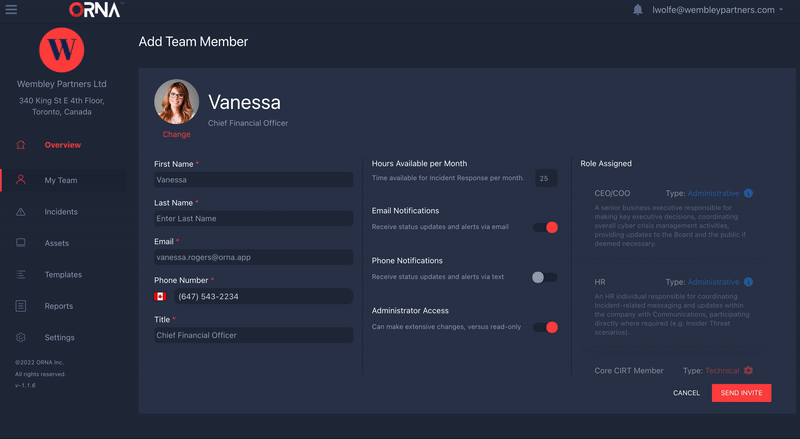Click the Role Assigned heading
This screenshot has height=439, width=800.
point(606,163)
